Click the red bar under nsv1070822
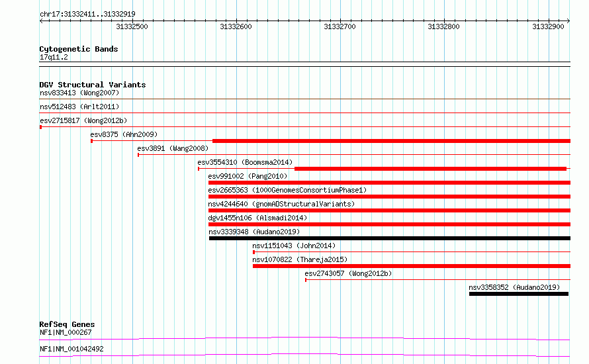Image resolution: width=589 pixels, height=364 pixels. point(412,266)
